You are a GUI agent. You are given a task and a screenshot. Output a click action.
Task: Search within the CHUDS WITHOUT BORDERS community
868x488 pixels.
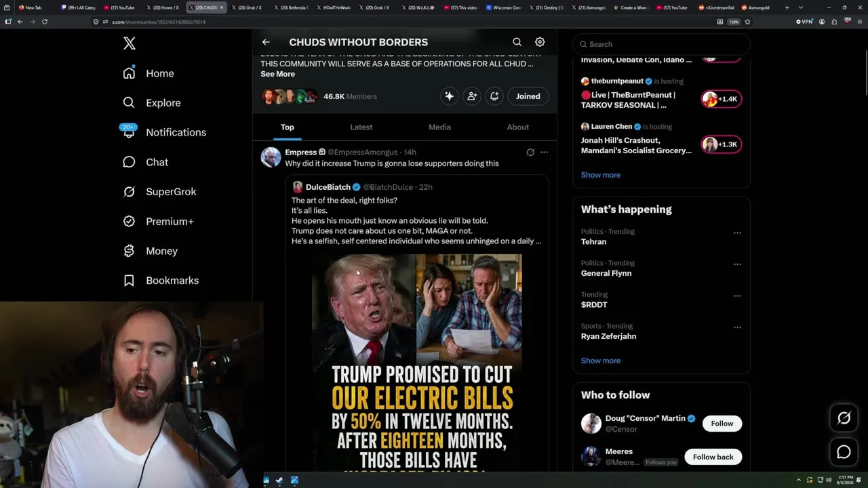pos(517,42)
